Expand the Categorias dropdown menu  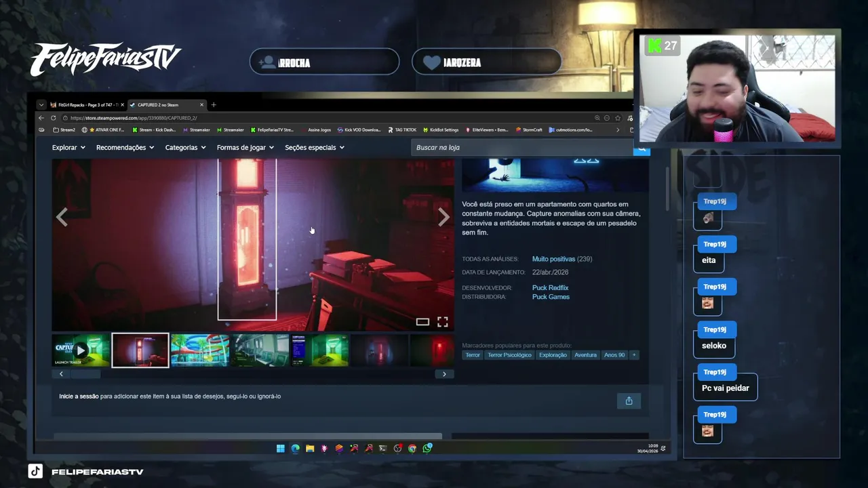point(185,147)
